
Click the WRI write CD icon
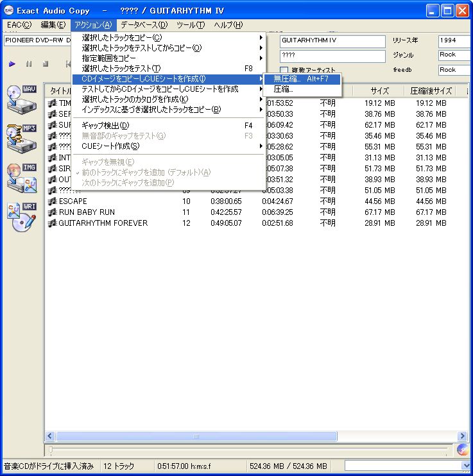click(22, 217)
